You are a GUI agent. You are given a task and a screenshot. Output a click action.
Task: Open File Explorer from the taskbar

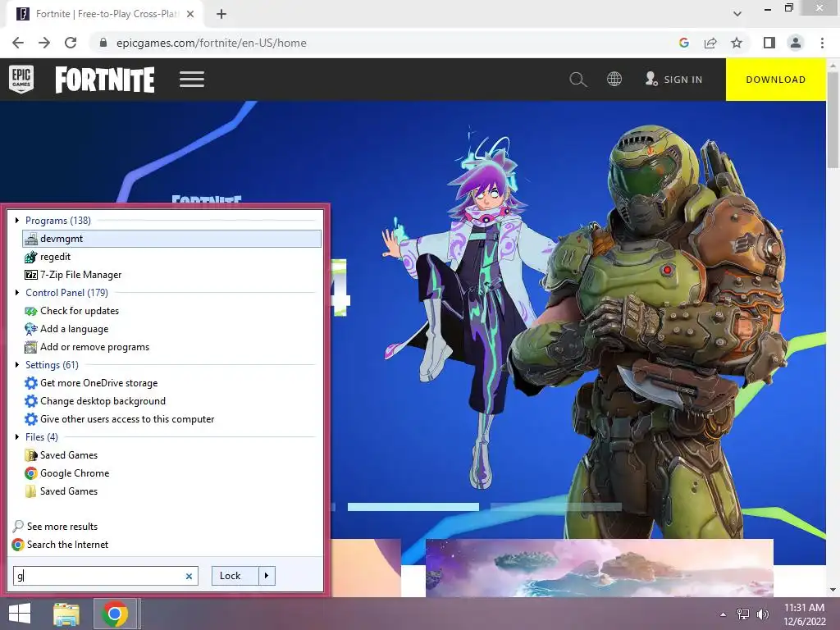click(x=66, y=614)
